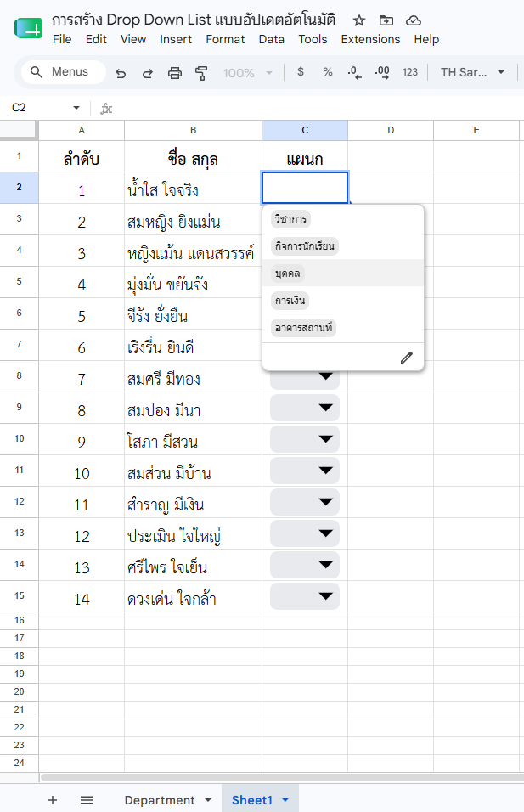524x812 pixels.
Task: Open the Tools menu
Action: click(x=313, y=39)
